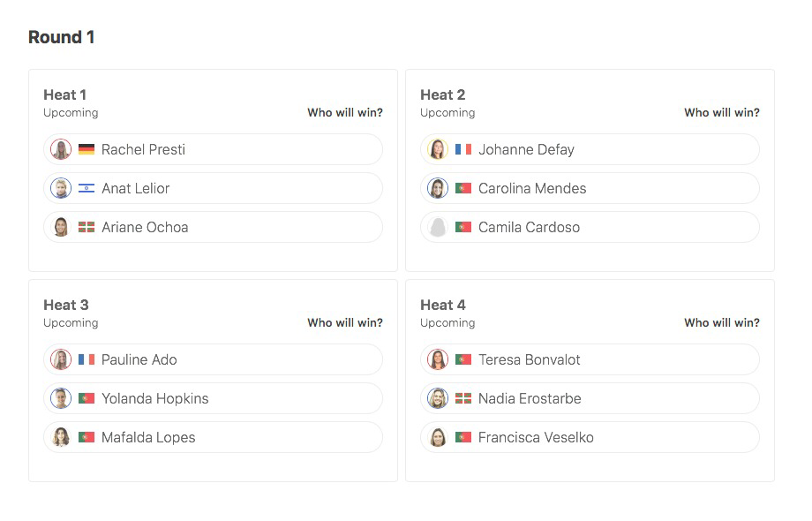812x521 pixels.
Task: Click Anat Lelior's profile avatar
Action: pos(61,188)
